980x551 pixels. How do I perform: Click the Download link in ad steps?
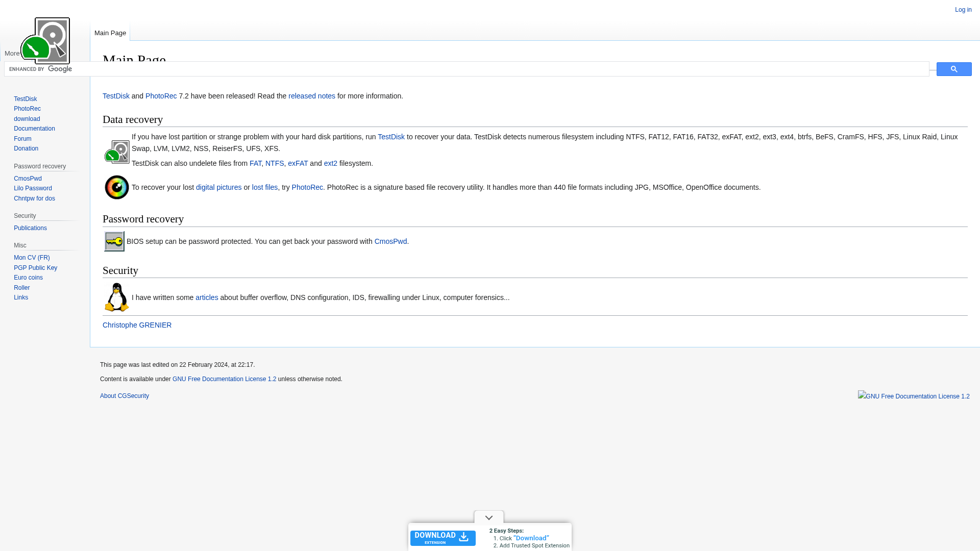(x=531, y=538)
